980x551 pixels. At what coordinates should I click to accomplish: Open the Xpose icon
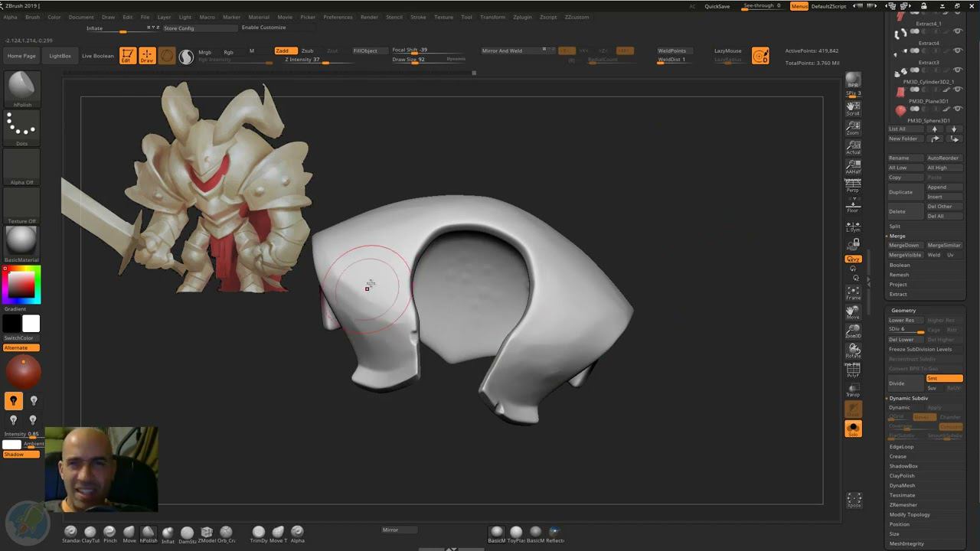tap(854, 500)
